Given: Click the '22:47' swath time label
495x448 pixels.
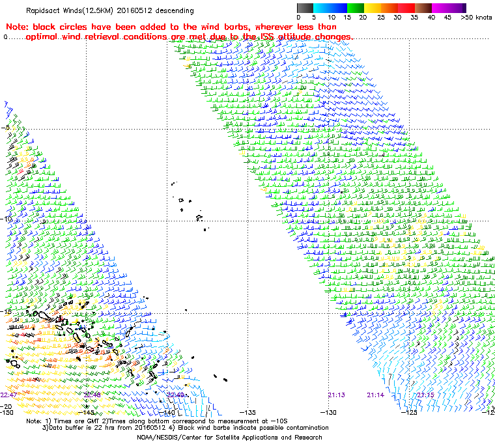Looking at the screenshot, I should tap(9, 395).
